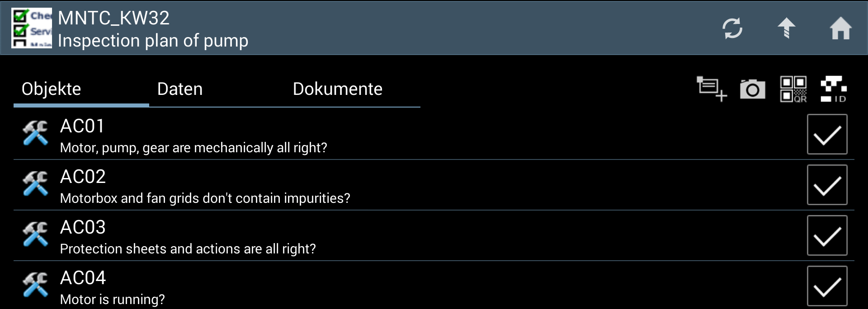Uncheck the AC02 checkbox

click(x=827, y=185)
